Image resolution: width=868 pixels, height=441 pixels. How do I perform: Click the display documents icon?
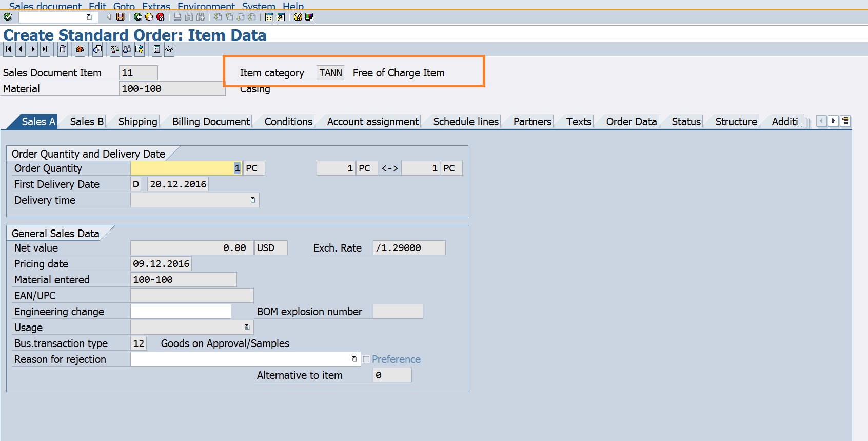97,49
